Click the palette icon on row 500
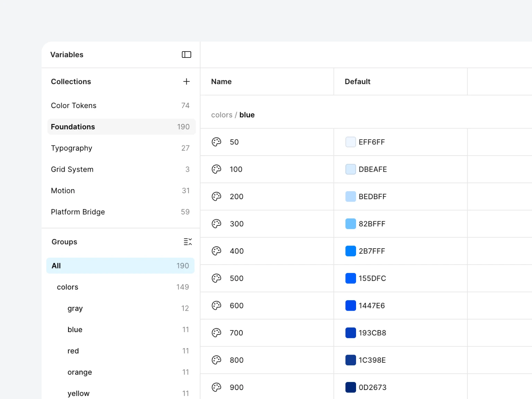The height and width of the screenshot is (399, 532). click(x=216, y=278)
